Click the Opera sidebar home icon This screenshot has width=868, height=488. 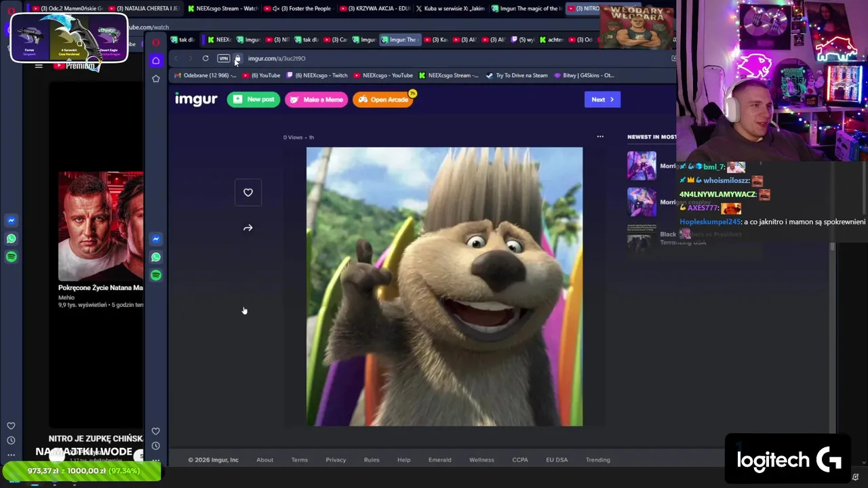pos(156,60)
